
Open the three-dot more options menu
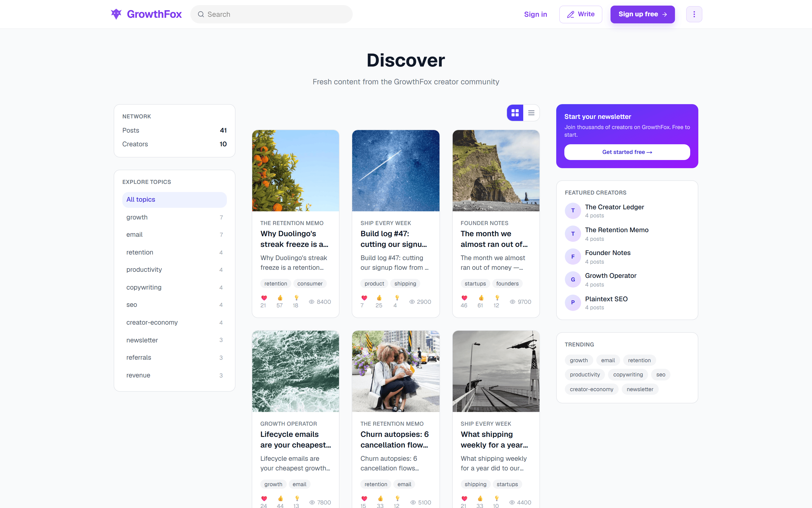pyautogui.click(x=694, y=14)
